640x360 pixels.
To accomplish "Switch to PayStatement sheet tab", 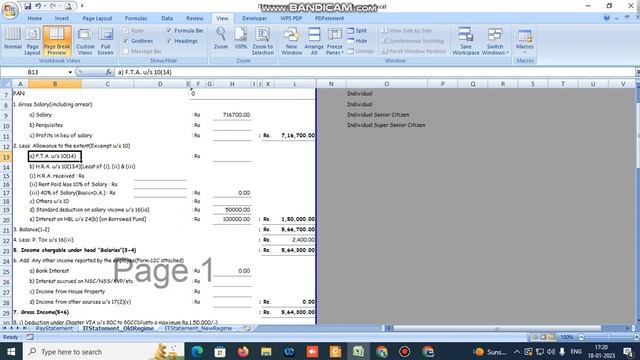I will [x=54, y=328].
